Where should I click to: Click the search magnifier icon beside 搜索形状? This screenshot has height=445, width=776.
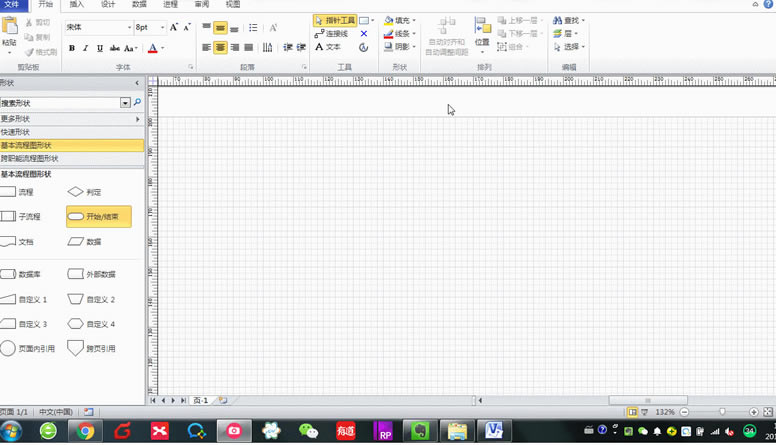(x=138, y=102)
